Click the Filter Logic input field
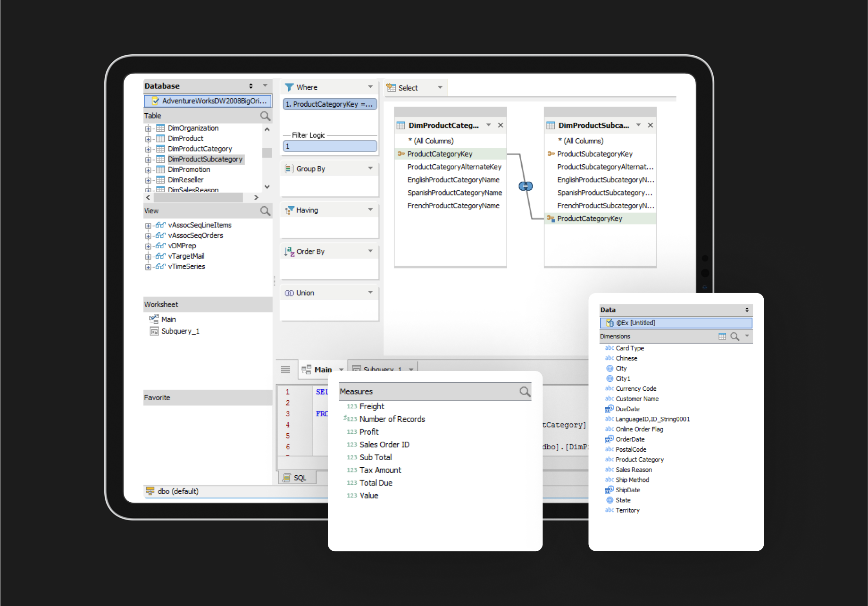 point(330,146)
